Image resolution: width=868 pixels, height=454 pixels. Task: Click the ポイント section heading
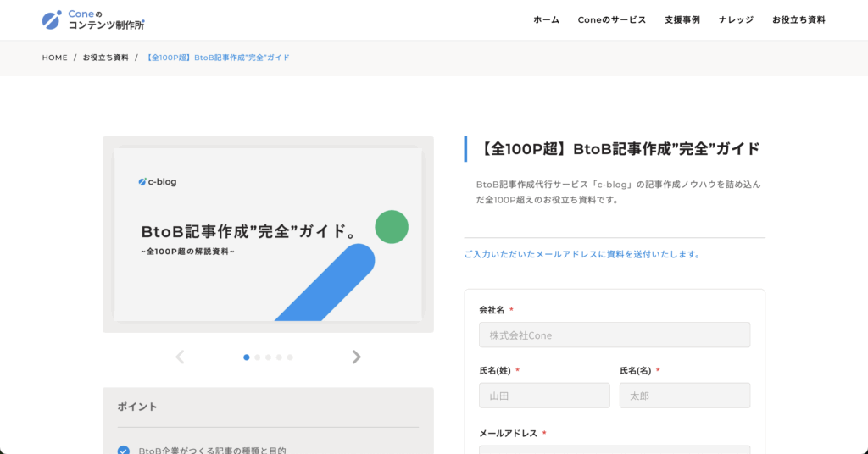[137, 407]
